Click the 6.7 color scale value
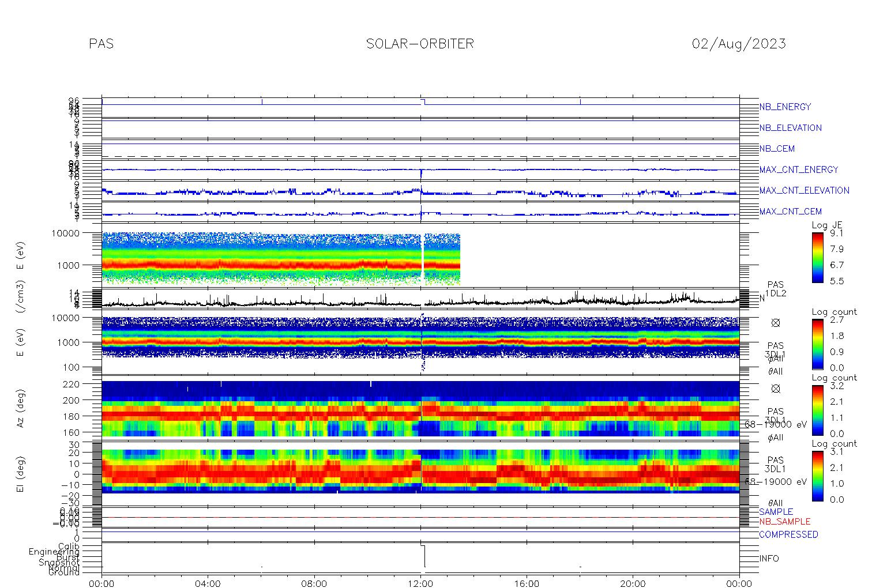The width and height of the screenshot is (872, 588). [837, 265]
